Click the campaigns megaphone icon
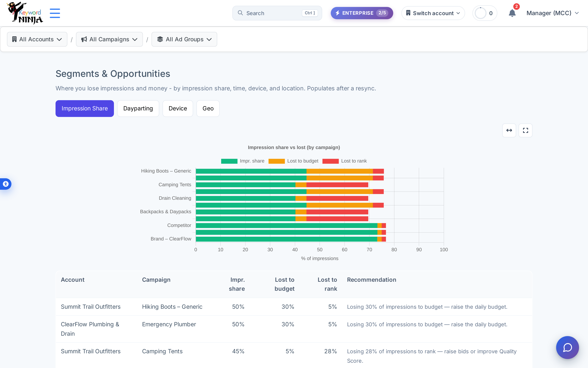Image resolution: width=588 pixels, height=368 pixels. coord(84,39)
